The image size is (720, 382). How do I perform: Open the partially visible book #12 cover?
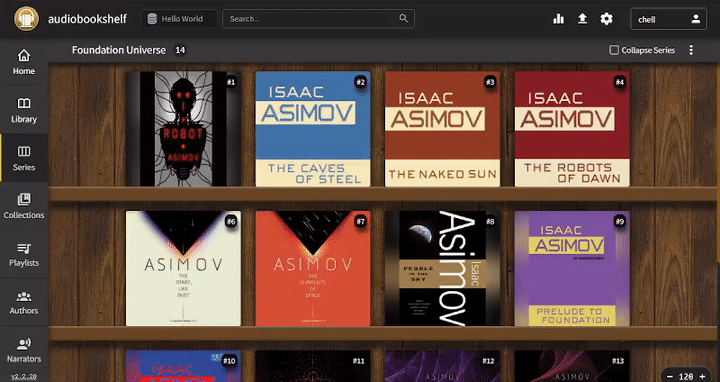(442, 366)
